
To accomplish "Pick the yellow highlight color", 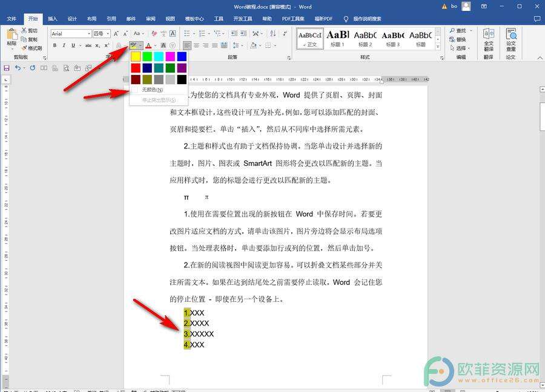I will (x=136, y=56).
